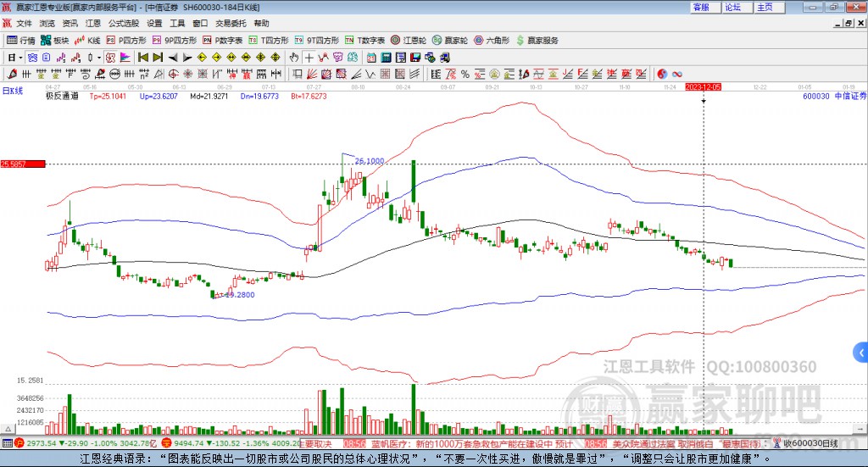This screenshot has width=868, height=467.
Task: Click the Tp=25.1041 indicator value
Action: 108,96
